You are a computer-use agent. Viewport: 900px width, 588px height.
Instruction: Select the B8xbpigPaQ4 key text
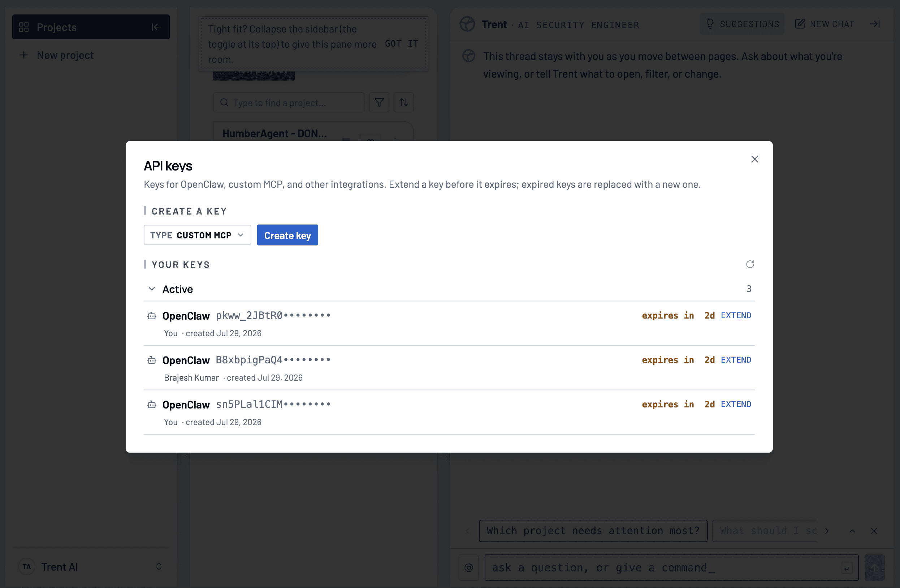273,360
